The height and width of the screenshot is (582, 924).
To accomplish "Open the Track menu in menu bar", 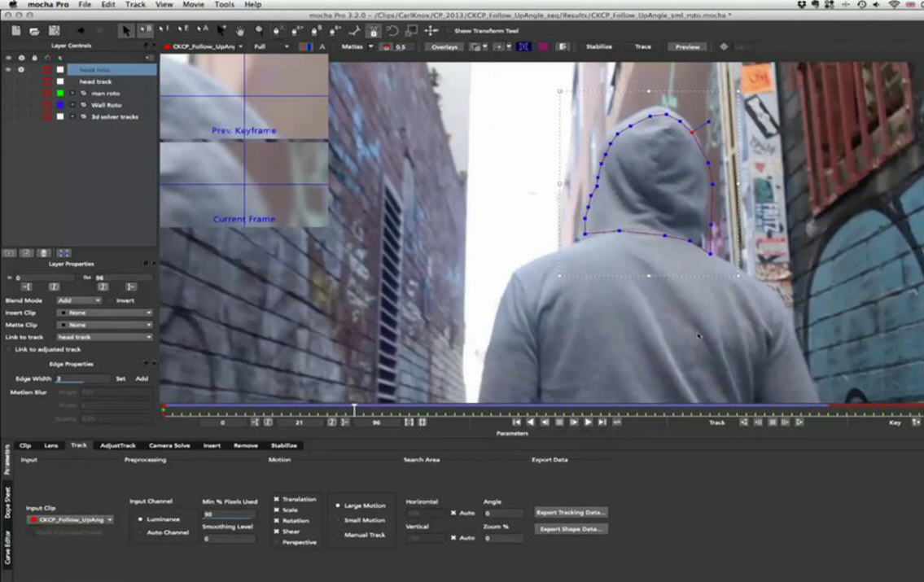I will [134, 4].
